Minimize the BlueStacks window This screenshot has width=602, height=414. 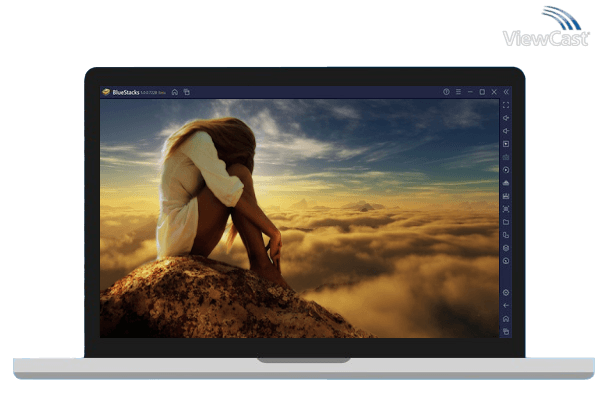click(x=470, y=92)
